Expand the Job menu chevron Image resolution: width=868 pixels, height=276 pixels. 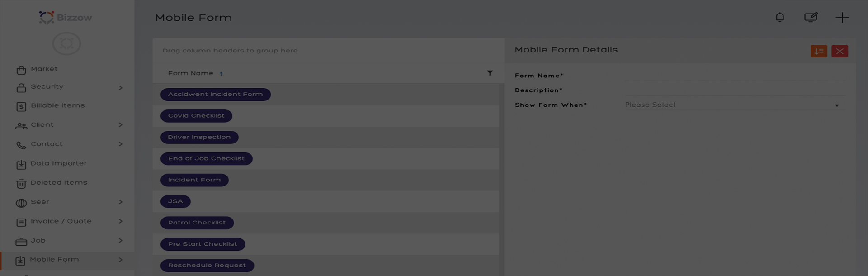pyautogui.click(x=121, y=241)
